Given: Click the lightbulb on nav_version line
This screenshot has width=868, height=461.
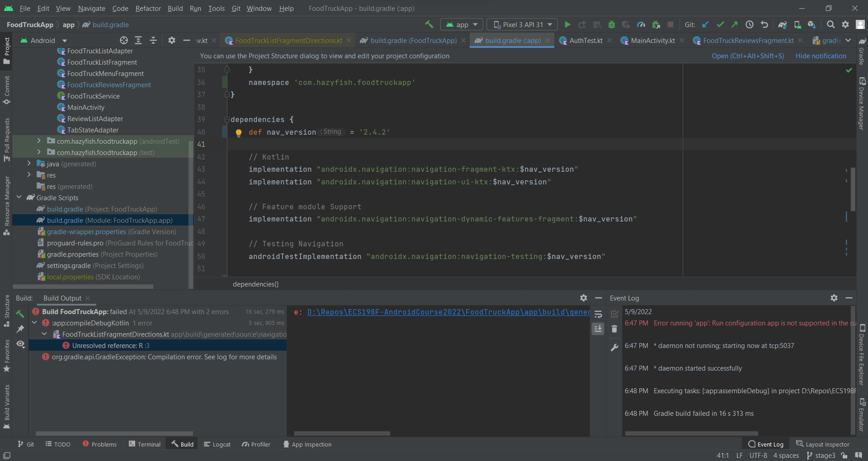Looking at the screenshot, I should click(239, 132).
